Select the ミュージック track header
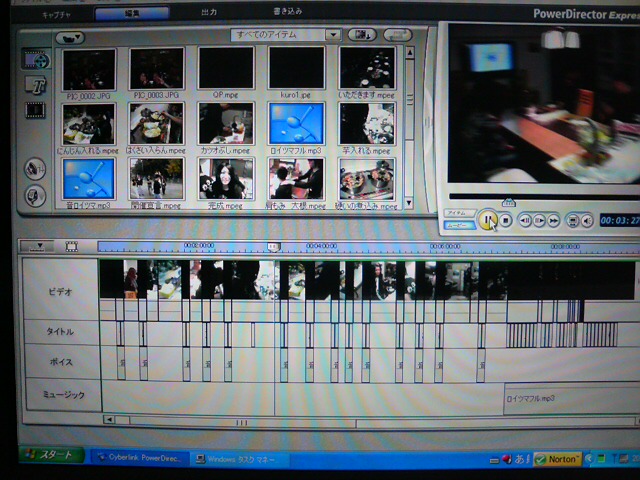640x480 pixels. click(64, 394)
